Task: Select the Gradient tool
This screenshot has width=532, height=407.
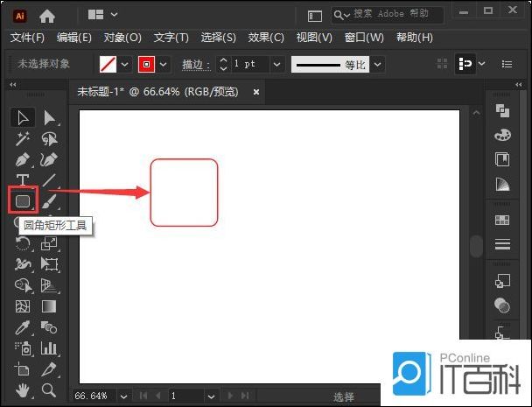Action: [x=50, y=306]
